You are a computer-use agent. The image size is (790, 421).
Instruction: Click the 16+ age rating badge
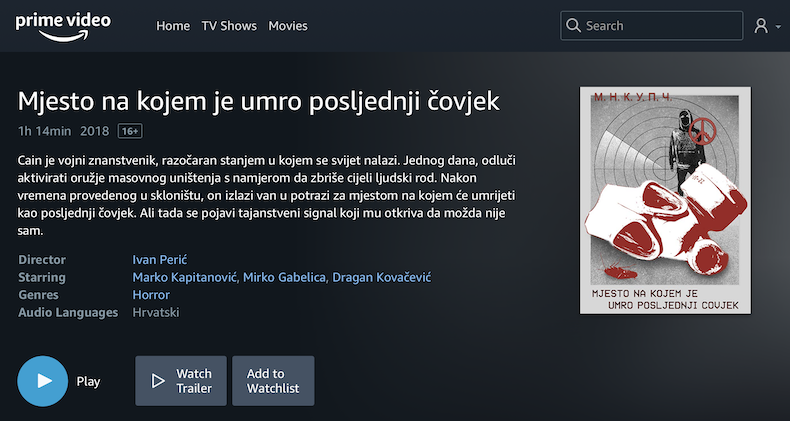130,131
